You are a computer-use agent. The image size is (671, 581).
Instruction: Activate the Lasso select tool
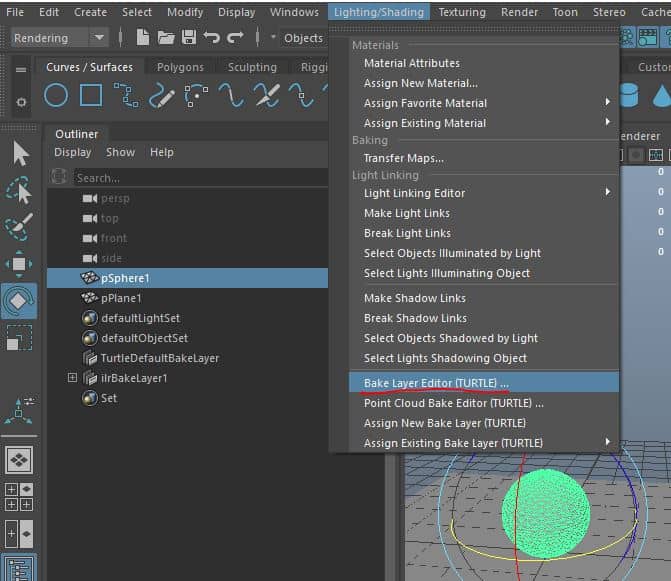pyautogui.click(x=20, y=190)
